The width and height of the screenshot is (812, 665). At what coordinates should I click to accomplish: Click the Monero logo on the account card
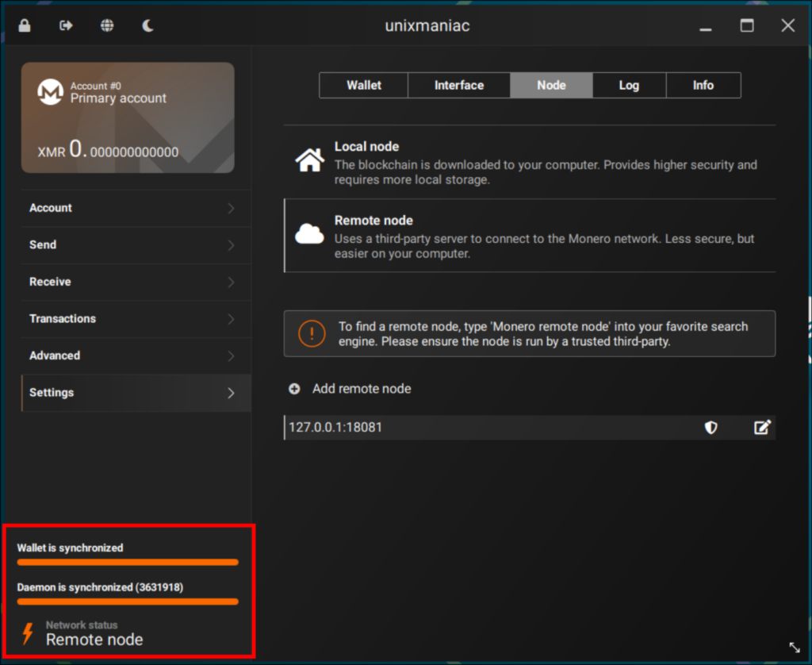tap(50, 91)
